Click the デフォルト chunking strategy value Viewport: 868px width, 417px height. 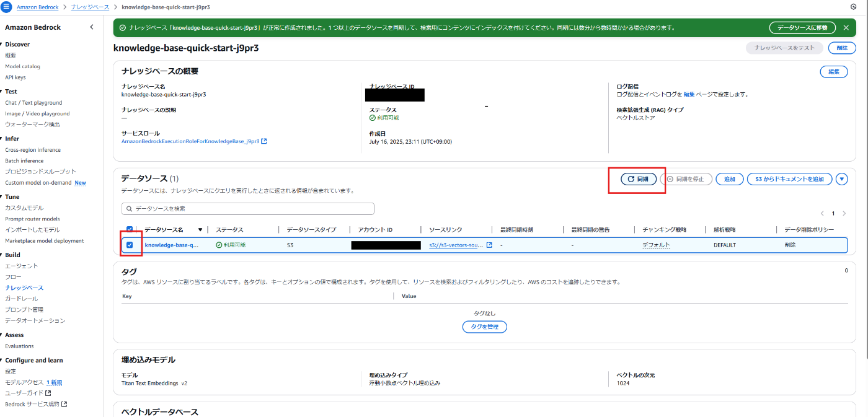[656, 245]
